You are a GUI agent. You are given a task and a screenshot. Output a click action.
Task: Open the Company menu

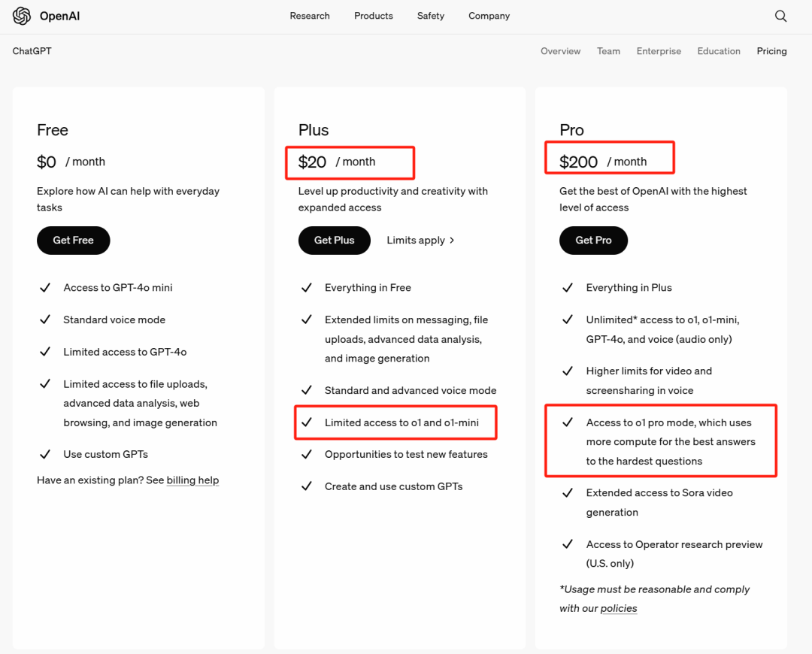(x=489, y=15)
